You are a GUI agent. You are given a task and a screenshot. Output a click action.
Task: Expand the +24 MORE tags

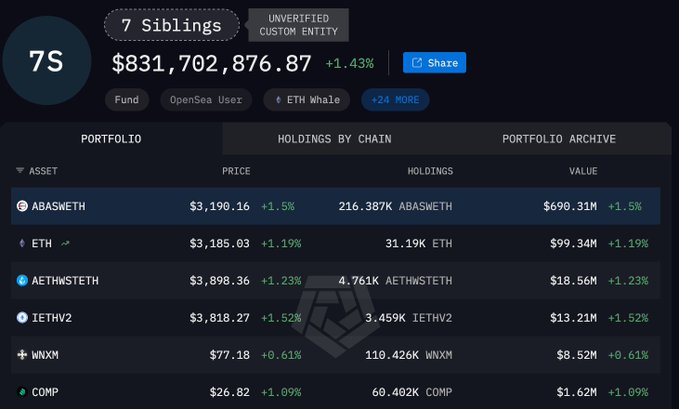tap(395, 100)
